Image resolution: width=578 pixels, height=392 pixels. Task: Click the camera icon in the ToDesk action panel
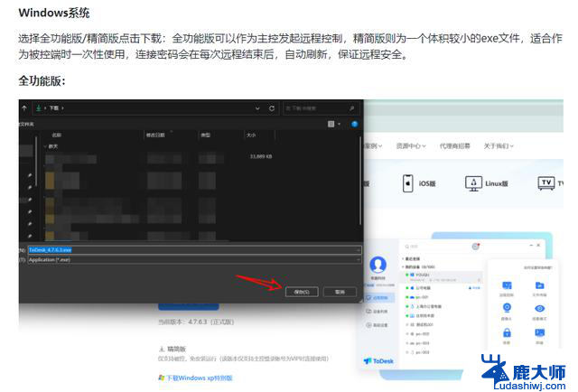click(x=507, y=308)
